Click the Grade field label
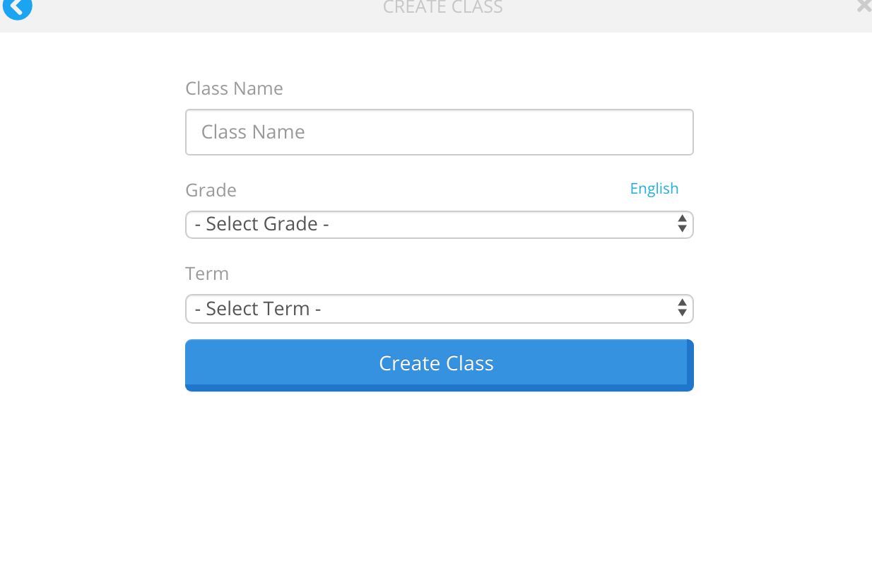 (211, 190)
